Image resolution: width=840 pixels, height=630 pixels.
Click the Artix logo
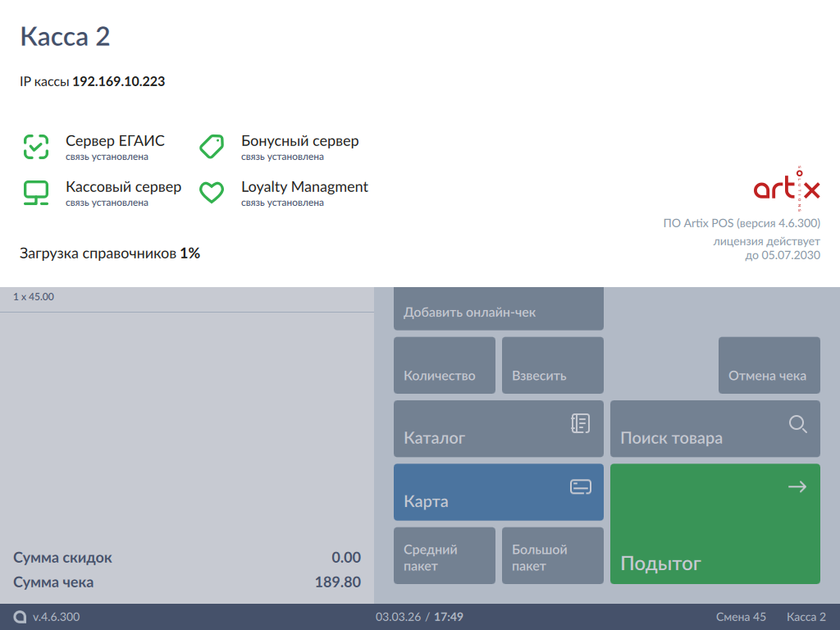[786, 186]
